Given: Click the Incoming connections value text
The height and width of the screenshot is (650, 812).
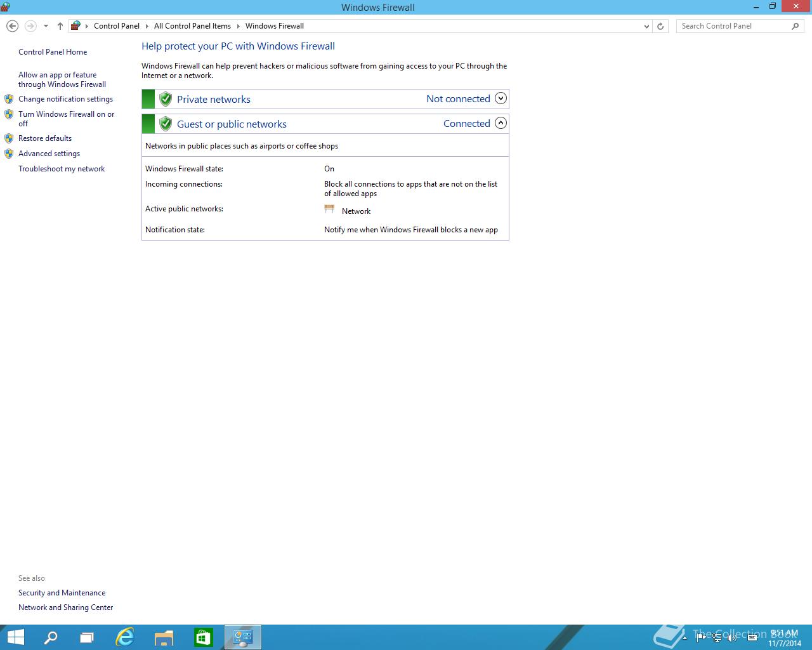Looking at the screenshot, I should [410, 189].
